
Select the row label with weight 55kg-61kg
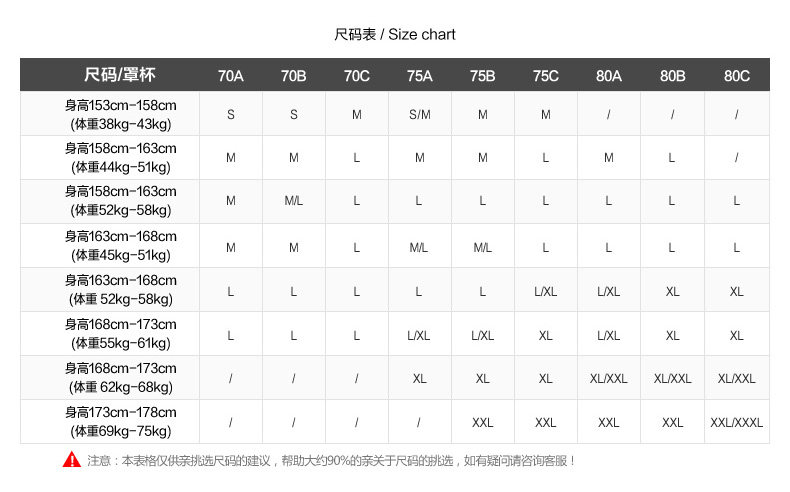[120, 334]
